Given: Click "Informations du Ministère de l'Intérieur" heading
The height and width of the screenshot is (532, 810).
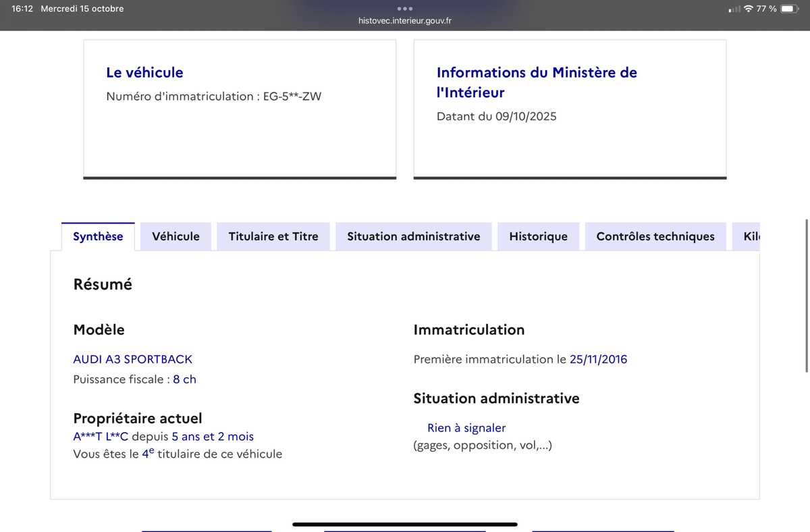Looking at the screenshot, I should (537, 82).
